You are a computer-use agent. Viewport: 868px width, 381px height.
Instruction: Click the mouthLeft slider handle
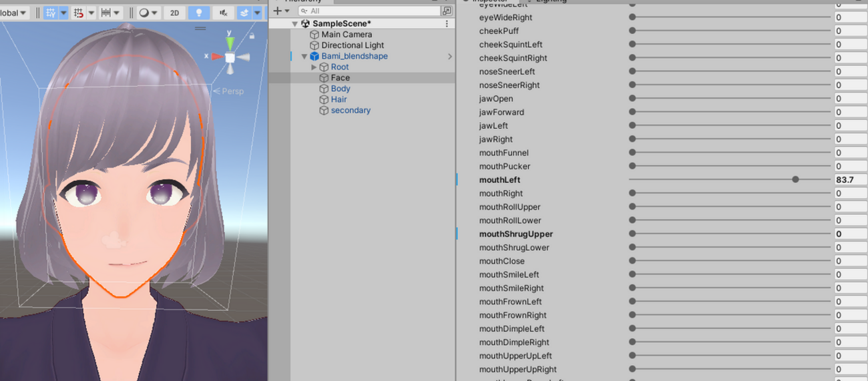[x=795, y=179]
